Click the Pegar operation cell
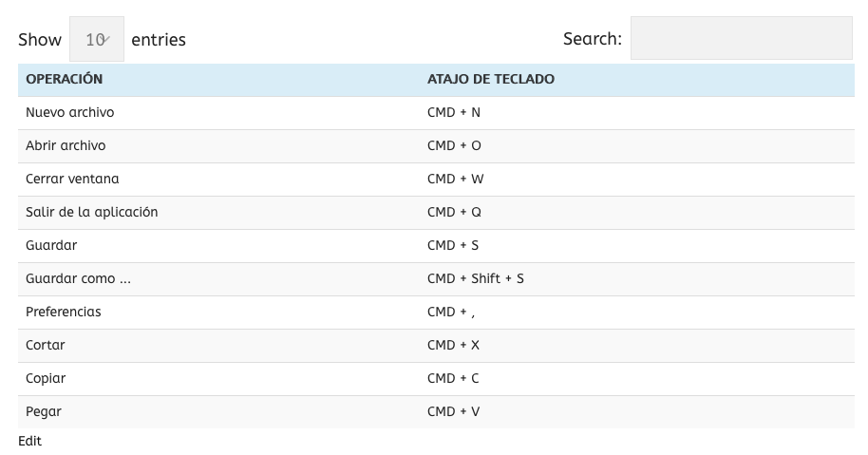The width and height of the screenshot is (868, 455). (x=44, y=411)
